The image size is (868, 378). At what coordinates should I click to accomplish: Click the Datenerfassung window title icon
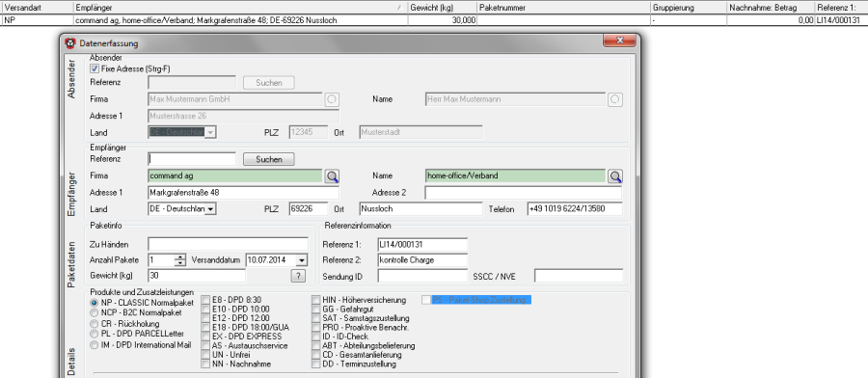pos(70,43)
